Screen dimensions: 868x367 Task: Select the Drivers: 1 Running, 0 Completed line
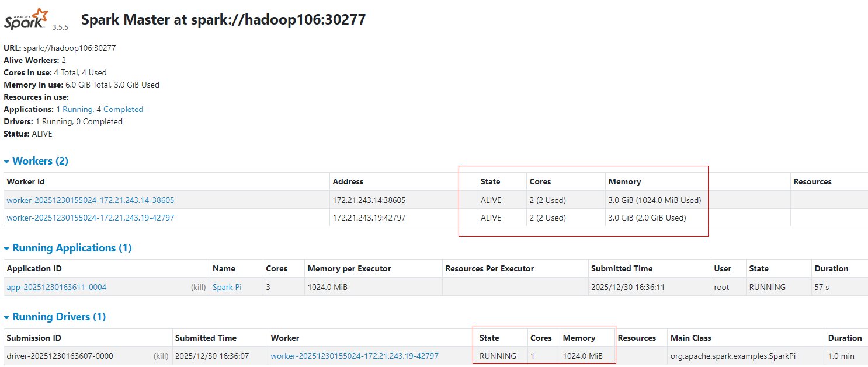(x=63, y=121)
